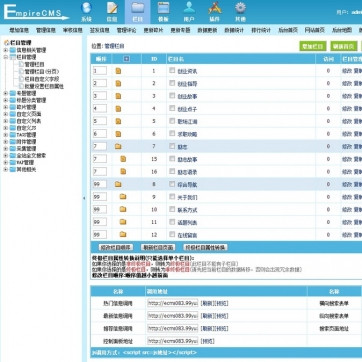Click 修改 link in row ID 1
This screenshot has width=362, height=362.
pyautogui.click(x=346, y=71)
